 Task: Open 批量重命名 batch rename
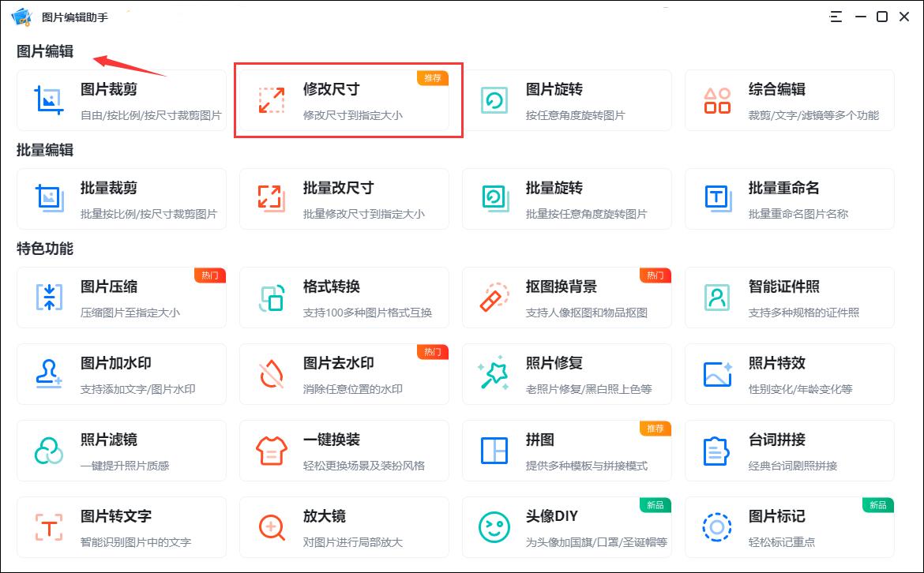coord(790,199)
